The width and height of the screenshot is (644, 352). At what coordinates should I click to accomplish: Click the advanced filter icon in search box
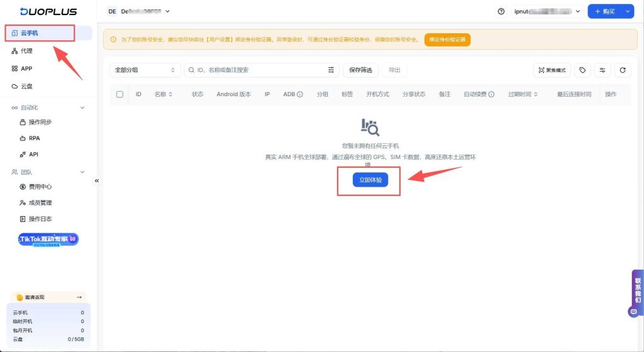pos(331,70)
